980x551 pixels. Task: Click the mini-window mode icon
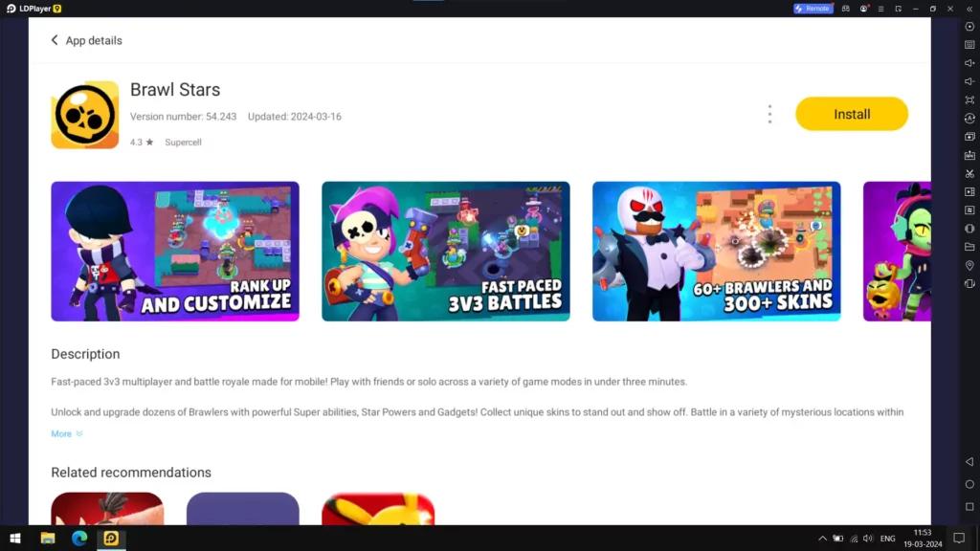point(898,9)
